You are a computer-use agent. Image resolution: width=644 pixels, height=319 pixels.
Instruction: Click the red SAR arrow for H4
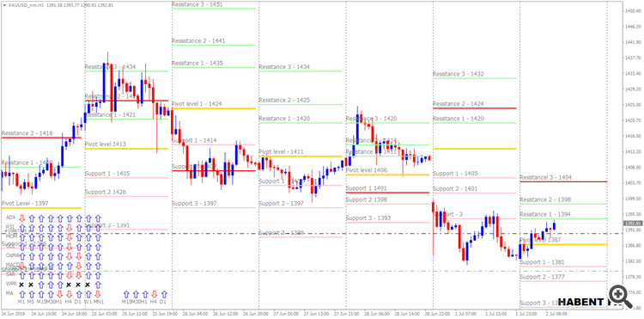pyautogui.click(x=70, y=275)
